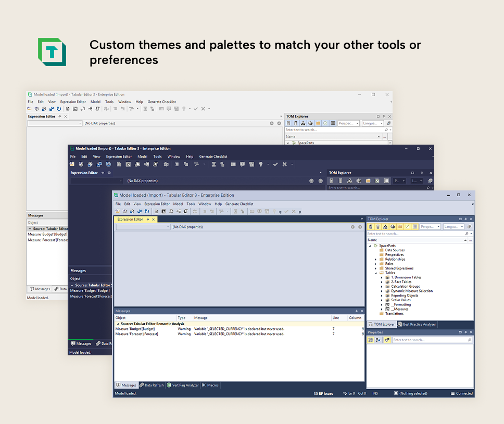Viewport: 504px width, 424px height.
Task: Click the paperclip pin icon in TOM Explorer
Action: click(x=470, y=226)
